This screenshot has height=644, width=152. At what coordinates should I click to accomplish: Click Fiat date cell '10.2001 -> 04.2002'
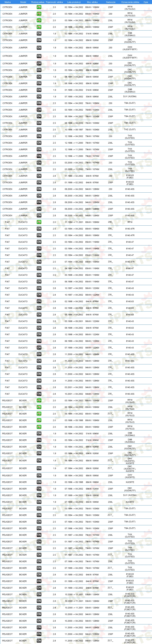click(74, 394)
